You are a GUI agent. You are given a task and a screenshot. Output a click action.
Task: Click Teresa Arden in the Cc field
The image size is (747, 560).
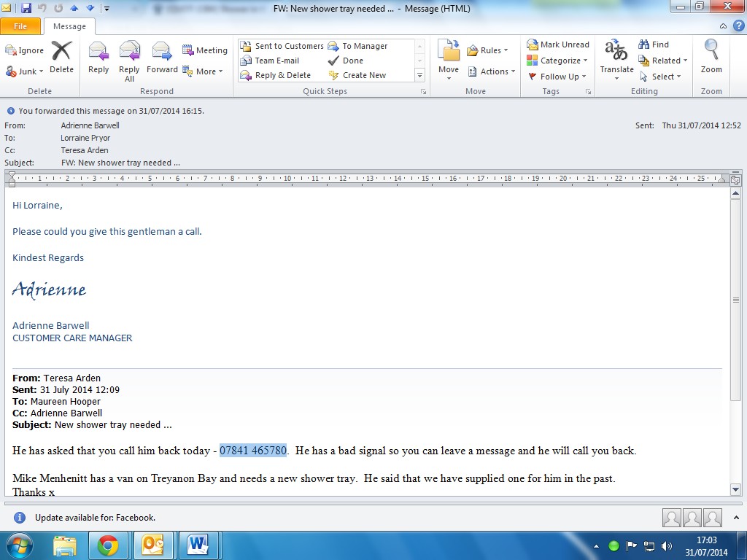pos(85,150)
